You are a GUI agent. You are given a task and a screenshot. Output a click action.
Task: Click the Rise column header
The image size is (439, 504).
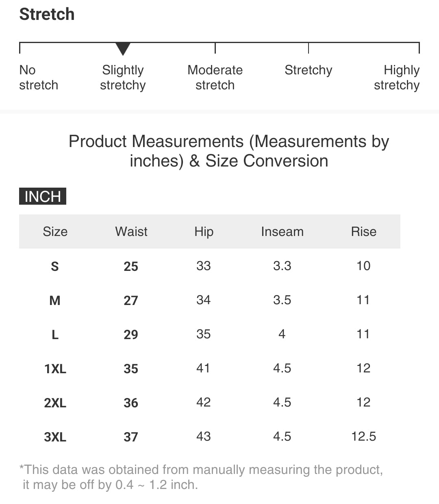point(363,231)
